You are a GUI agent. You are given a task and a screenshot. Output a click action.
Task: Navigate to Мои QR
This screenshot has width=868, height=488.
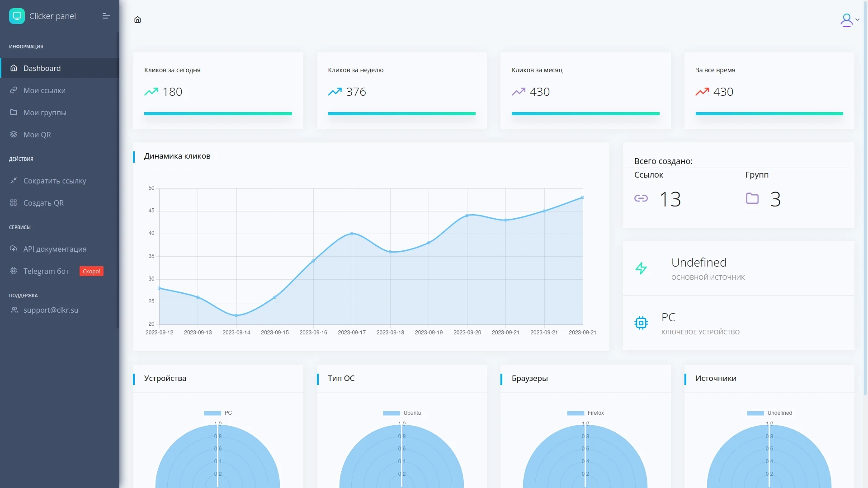[60, 134]
